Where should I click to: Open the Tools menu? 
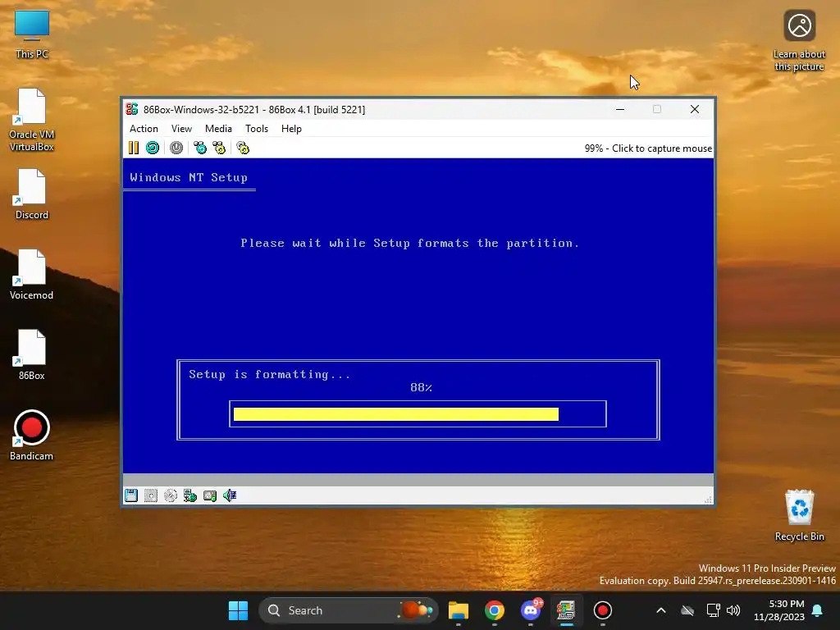coord(257,129)
